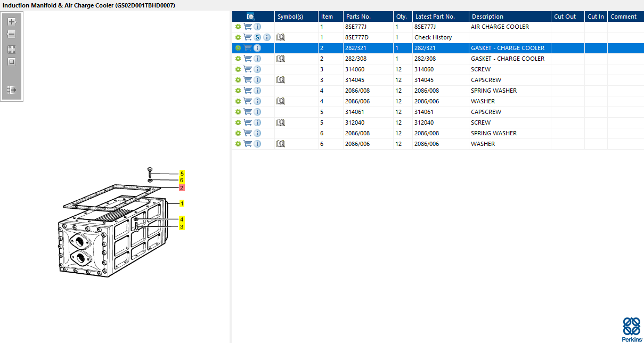Click the Comment column header

(625, 17)
